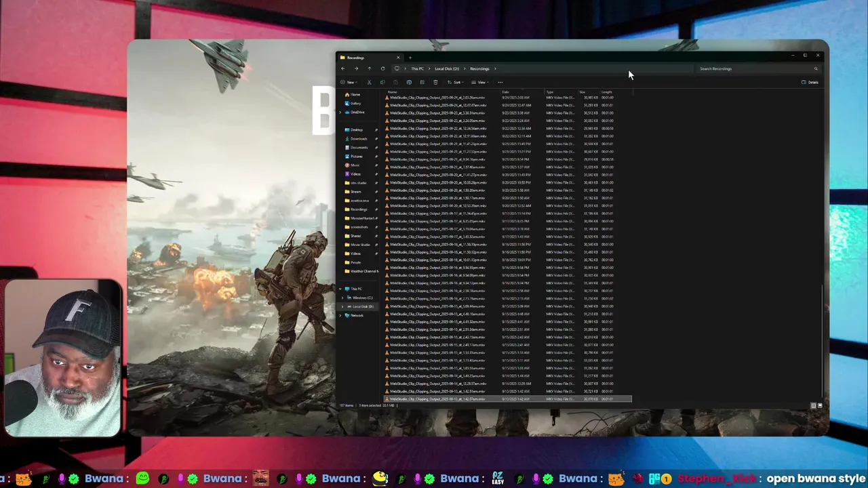The image size is (868, 488).
Task: Open Desktop quick access folder
Action: [354, 129]
